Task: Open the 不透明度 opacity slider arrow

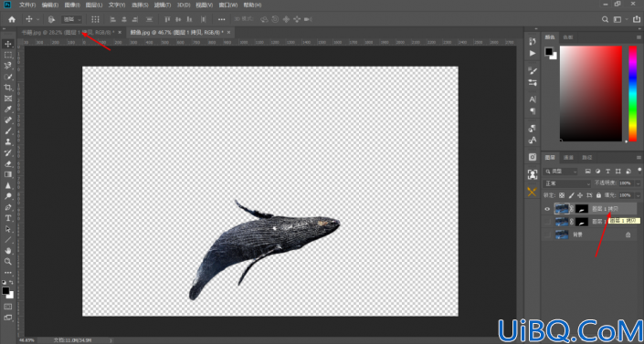Action: coord(638,183)
